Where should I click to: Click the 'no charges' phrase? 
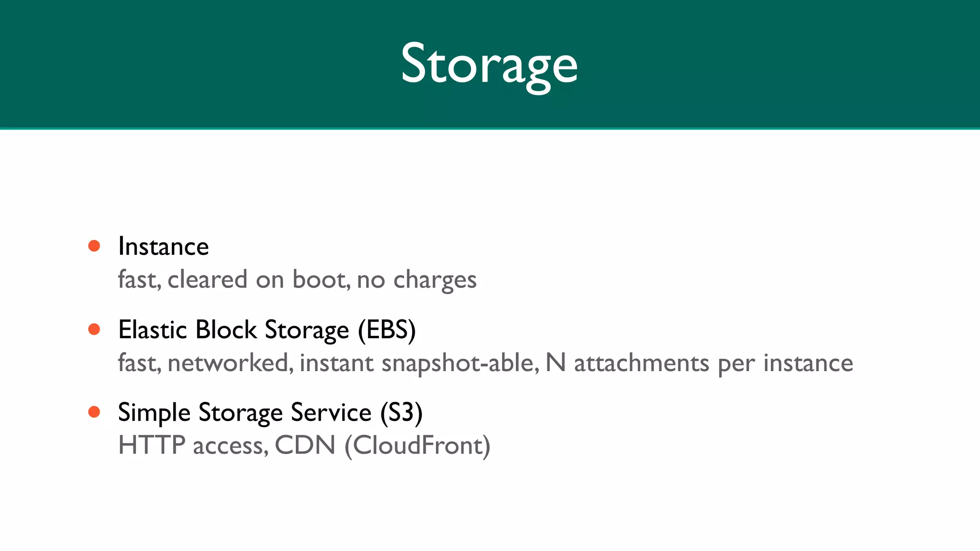click(x=417, y=280)
